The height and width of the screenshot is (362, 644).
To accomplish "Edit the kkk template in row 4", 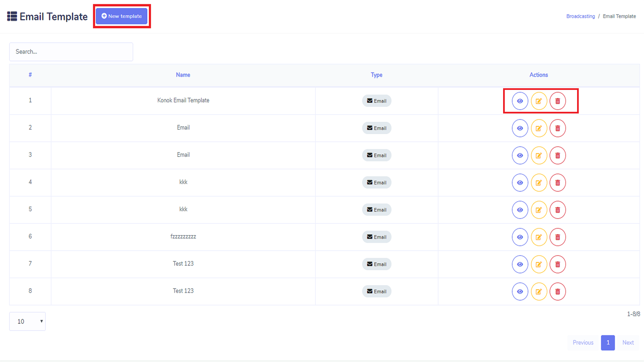I will (x=539, y=183).
